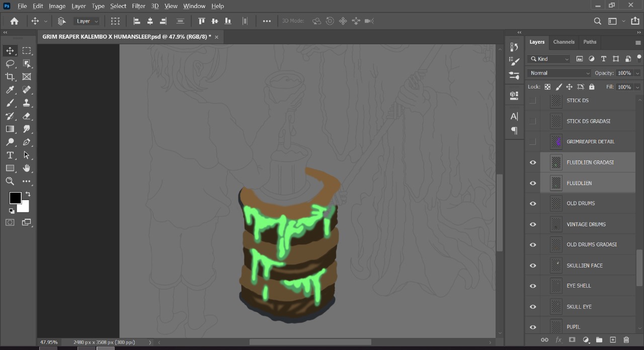Select the Brush tool

[10, 103]
